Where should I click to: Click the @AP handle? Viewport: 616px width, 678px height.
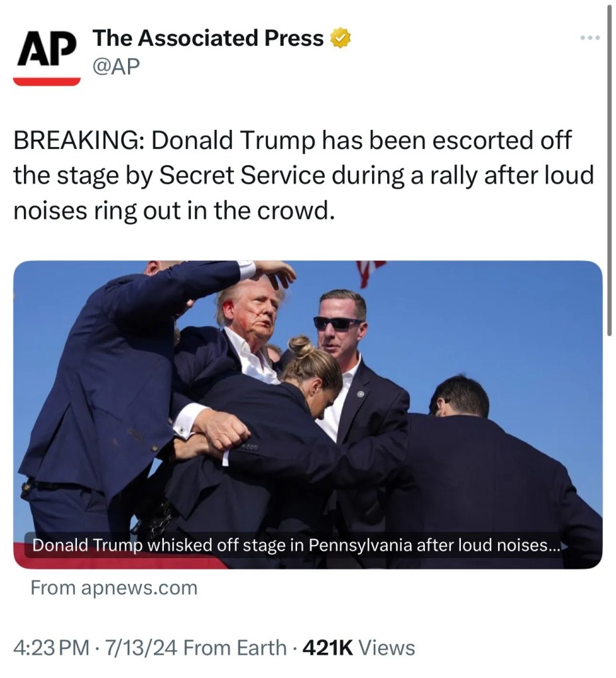pyautogui.click(x=116, y=66)
